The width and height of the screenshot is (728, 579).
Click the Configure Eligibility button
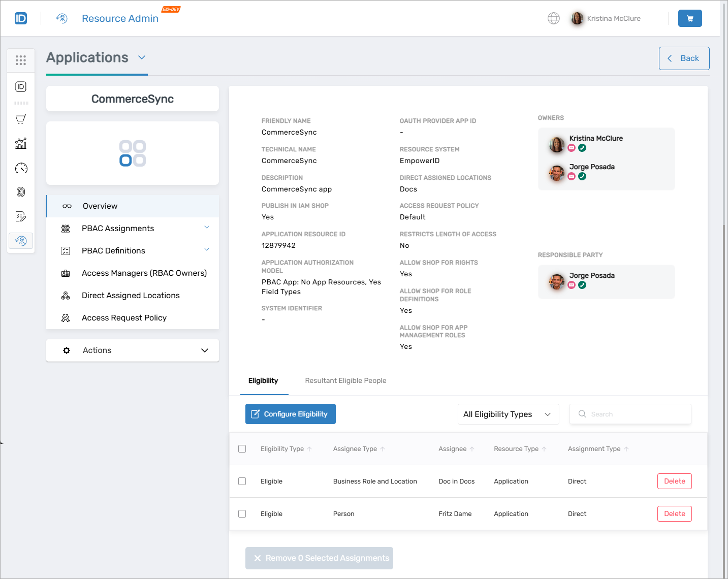pyautogui.click(x=291, y=414)
